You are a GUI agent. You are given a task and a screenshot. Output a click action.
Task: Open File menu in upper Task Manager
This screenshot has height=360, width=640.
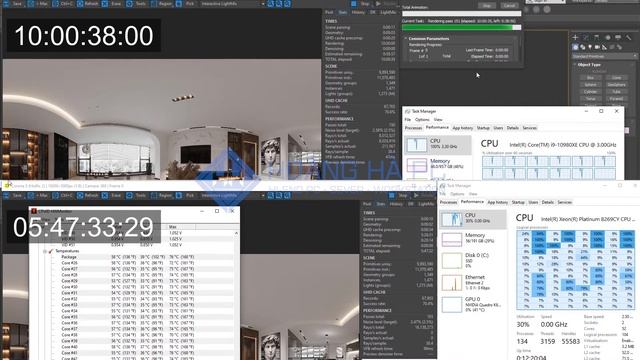(407, 120)
